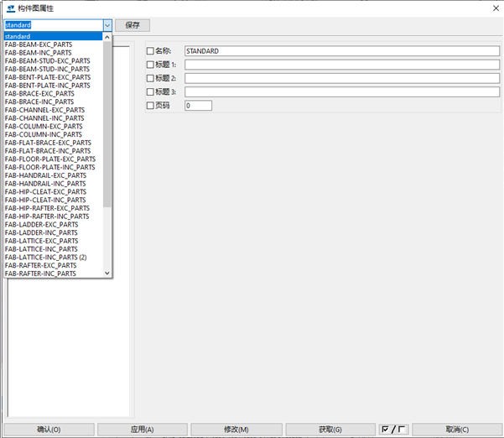
Task: Click the 保存 button
Action: tap(132, 25)
